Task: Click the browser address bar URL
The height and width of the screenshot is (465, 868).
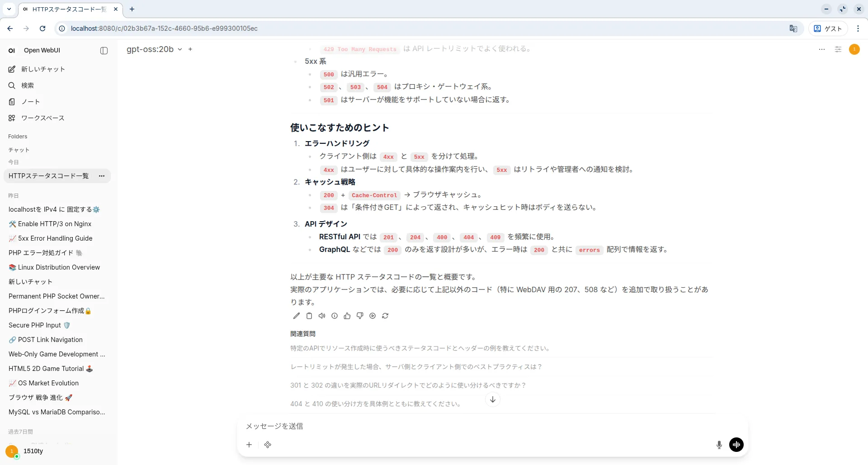Action: (x=164, y=28)
